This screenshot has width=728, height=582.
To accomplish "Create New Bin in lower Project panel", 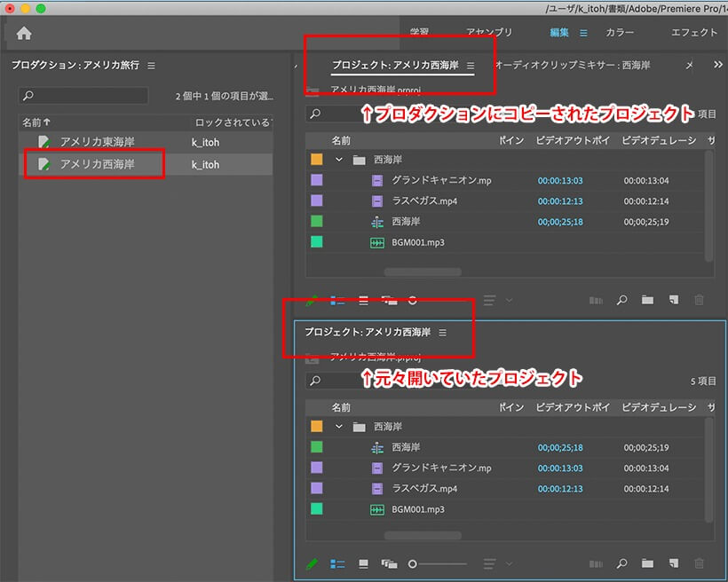I will (x=647, y=563).
